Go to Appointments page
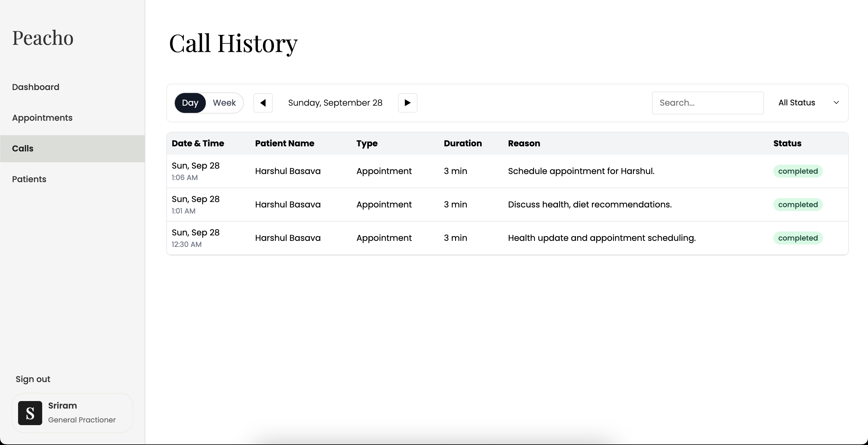This screenshot has width=868, height=445. point(42,118)
